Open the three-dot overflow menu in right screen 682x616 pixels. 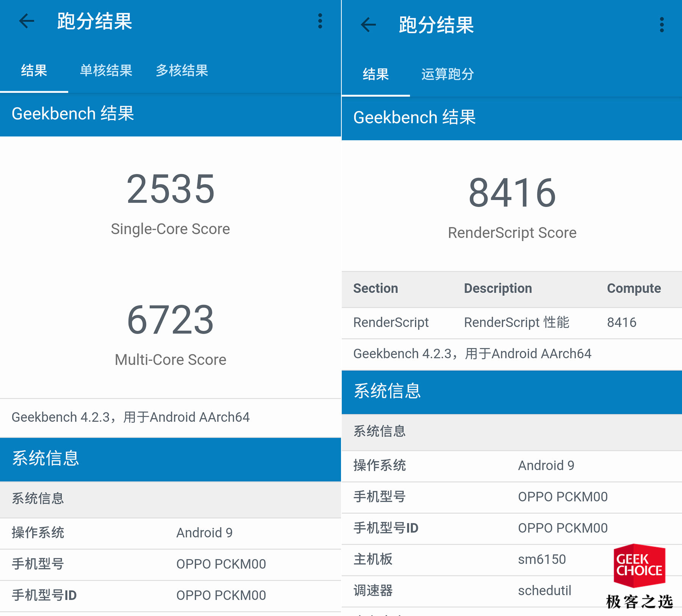tap(662, 25)
